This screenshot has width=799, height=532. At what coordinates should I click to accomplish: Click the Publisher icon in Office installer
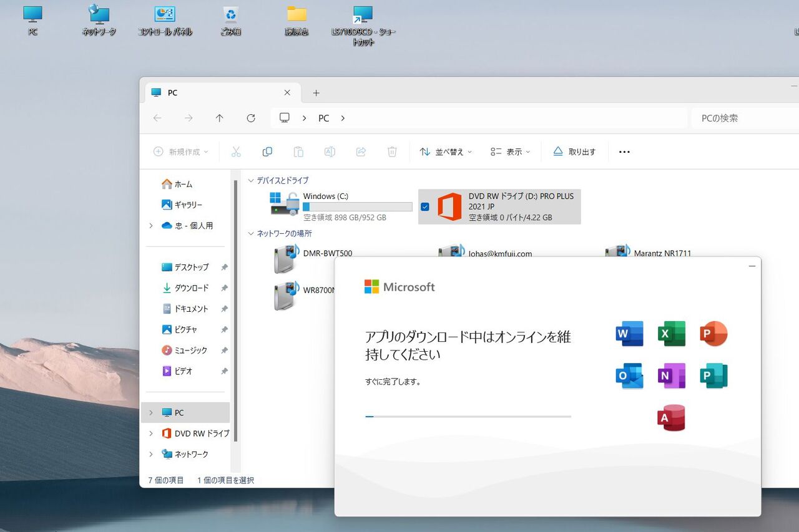click(714, 376)
